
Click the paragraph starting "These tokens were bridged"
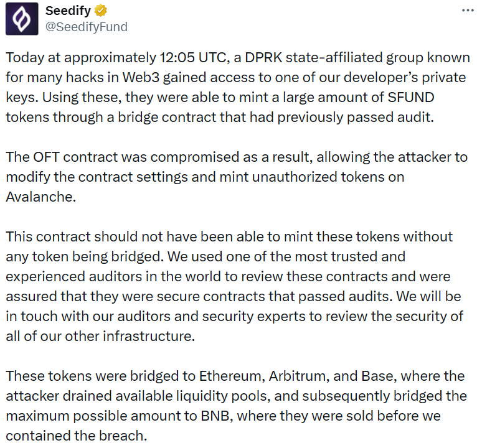point(237,406)
